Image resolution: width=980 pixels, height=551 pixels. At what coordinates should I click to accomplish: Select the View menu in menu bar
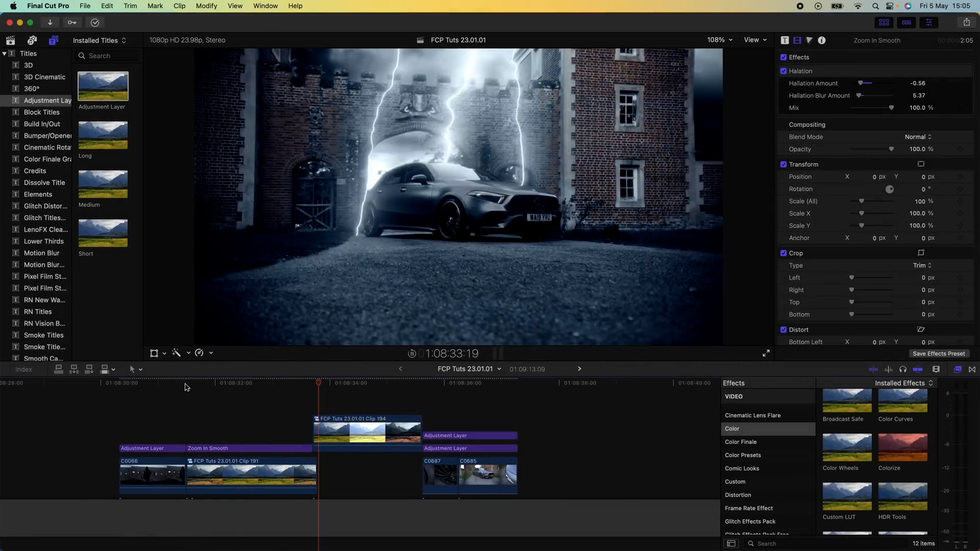click(x=235, y=6)
